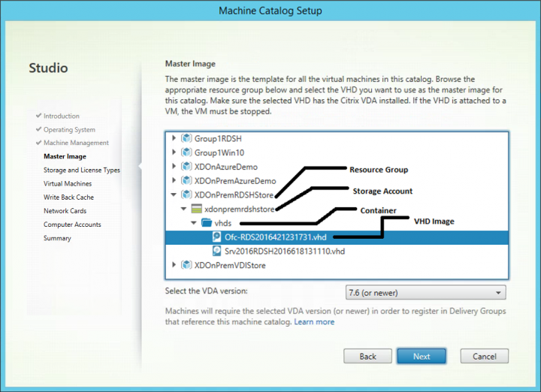Image resolution: width=541 pixels, height=392 pixels.
Task: Click the Group1Win10 resource group icon
Action: pyautogui.click(x=187, y=152)
